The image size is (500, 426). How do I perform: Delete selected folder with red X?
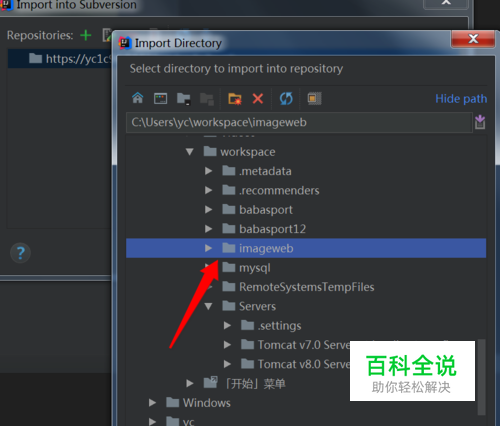(258, 99)
